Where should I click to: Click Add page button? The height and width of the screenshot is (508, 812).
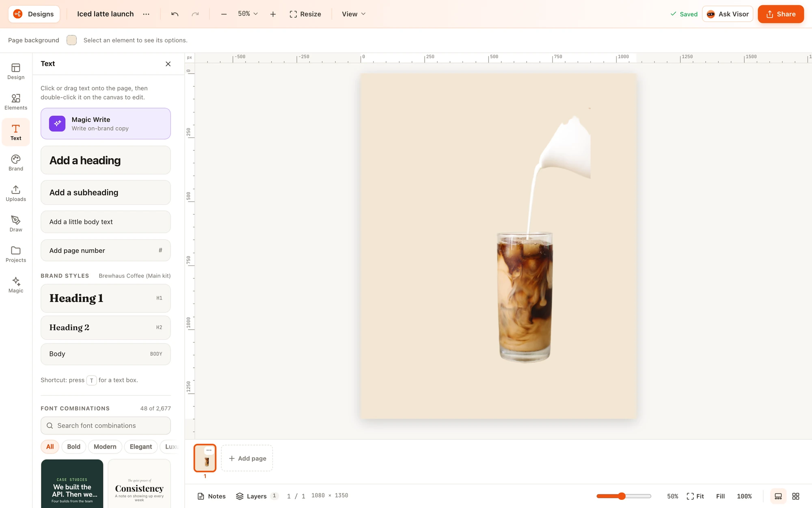click(247, 458)
